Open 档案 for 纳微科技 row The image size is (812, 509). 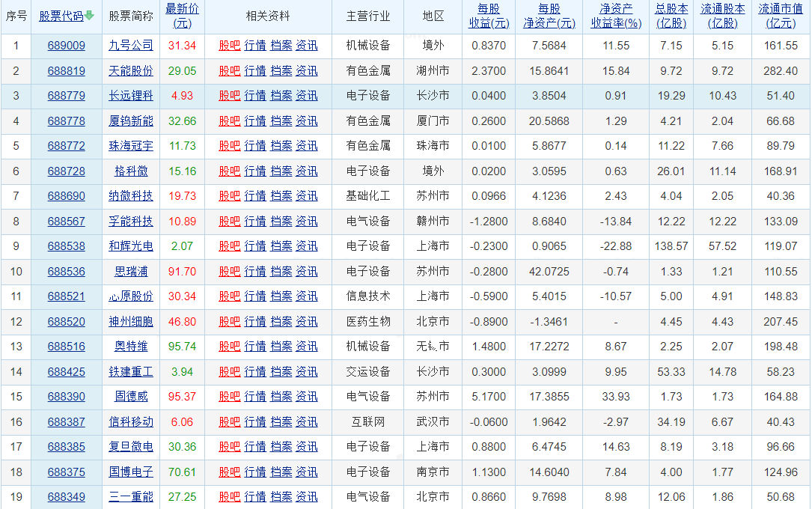point(281,196)
